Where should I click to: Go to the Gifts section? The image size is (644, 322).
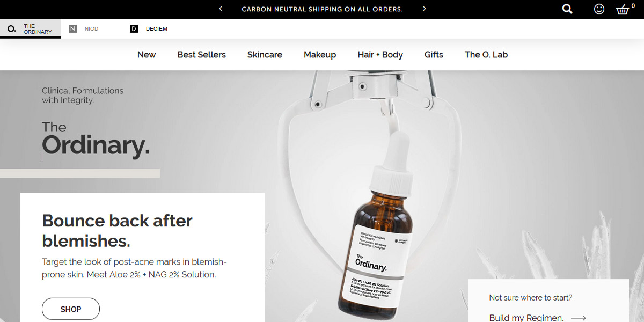tap(434, 55)
